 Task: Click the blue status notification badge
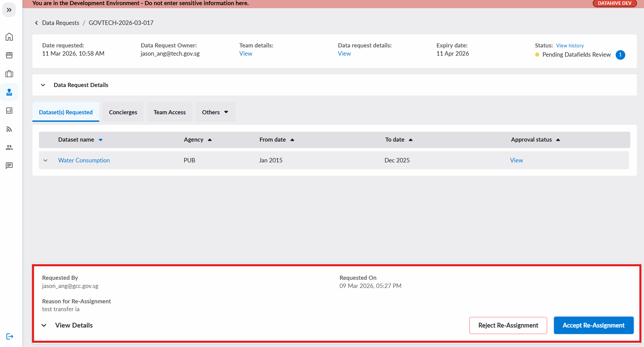point(620,55)
